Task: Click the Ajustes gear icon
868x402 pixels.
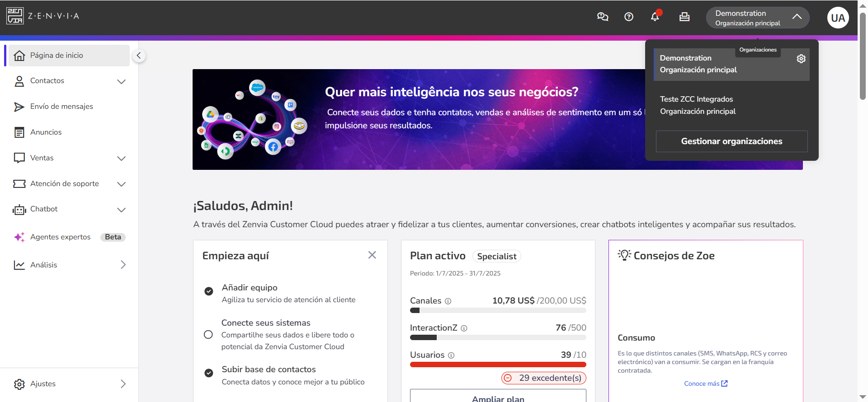Action: (19, 384)
